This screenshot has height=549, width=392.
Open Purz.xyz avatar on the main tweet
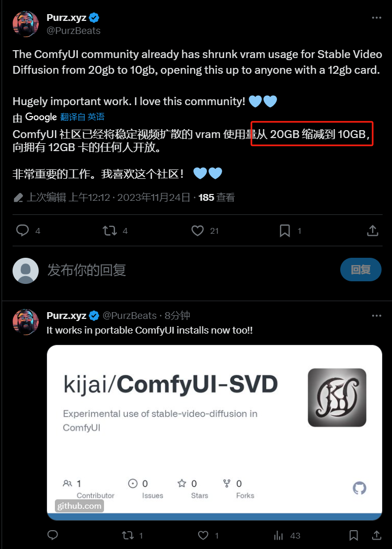coord(26,24)
